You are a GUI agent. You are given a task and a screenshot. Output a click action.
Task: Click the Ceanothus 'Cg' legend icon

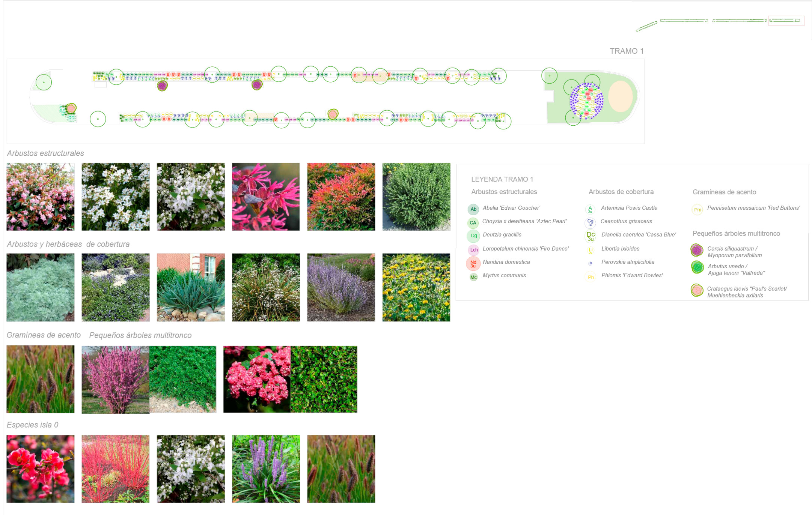tap(590, 222)
